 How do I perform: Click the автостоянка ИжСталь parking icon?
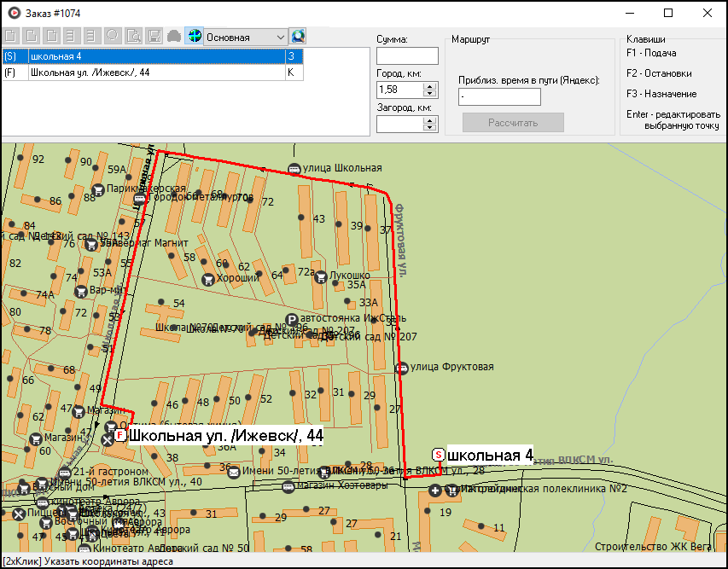tap(290, 318)
